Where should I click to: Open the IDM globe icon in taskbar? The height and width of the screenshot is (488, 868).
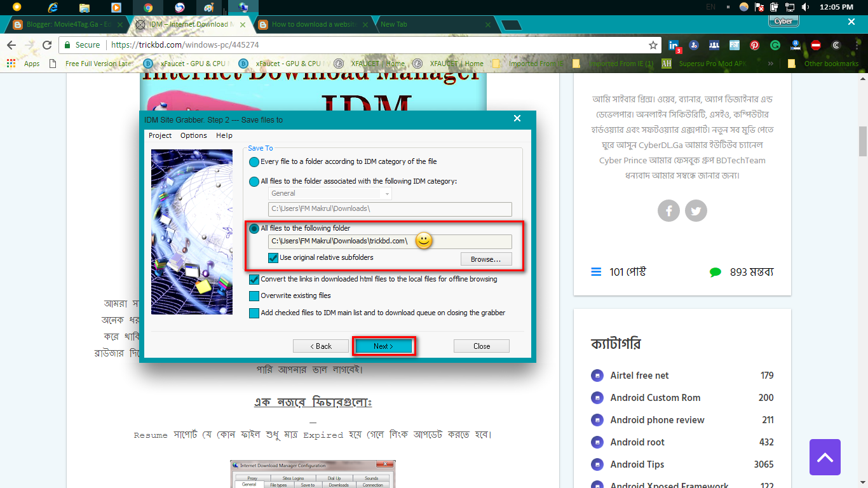point(243,8)
